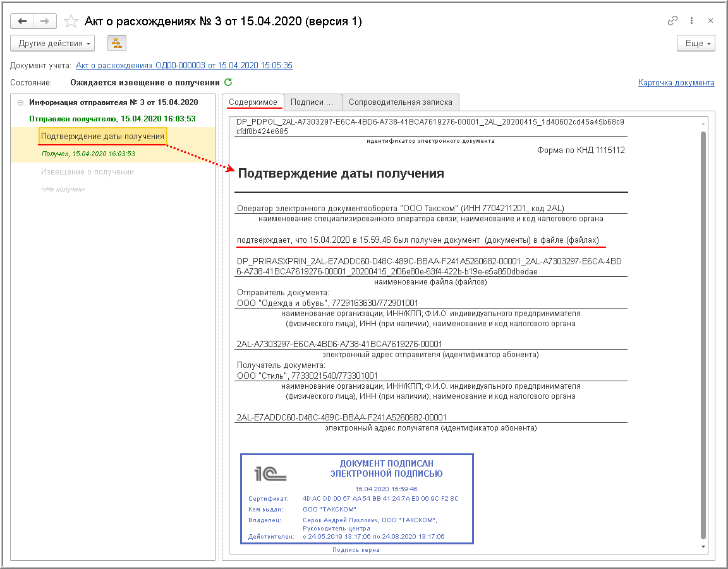Open the Другие действия dropdown
Viewport: 728px width, 569px height.
[52, 43]
